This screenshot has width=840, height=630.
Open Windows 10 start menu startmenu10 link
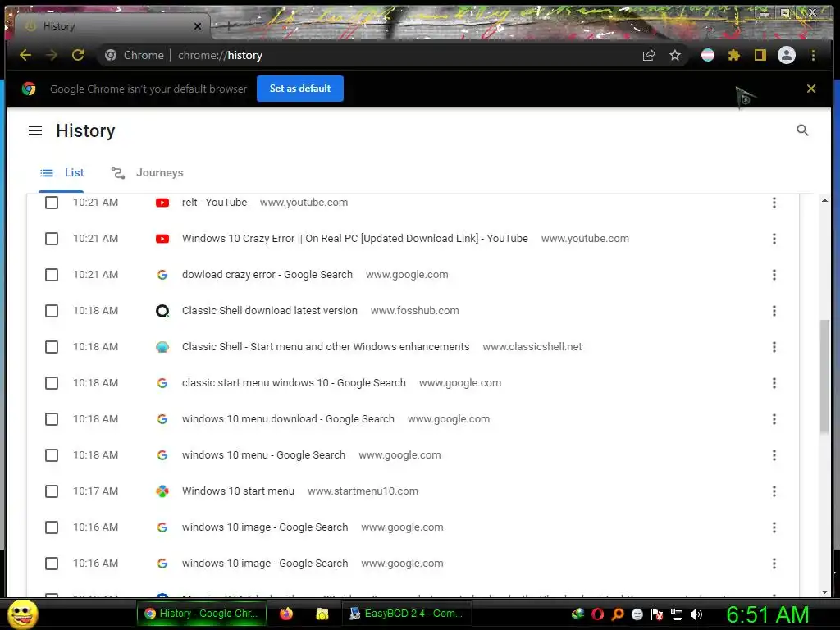(x=238, y=491)
